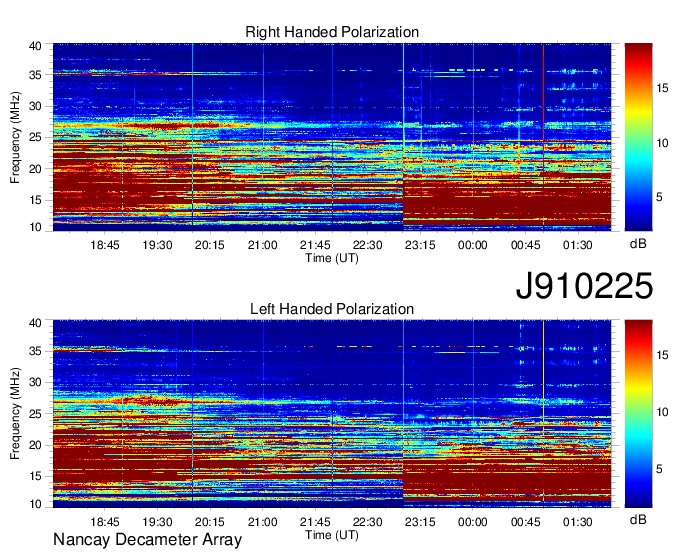This screenshot has height=552, width=680.
Task: Click the 00:00 tick on the Left Handed plot
Action: 473,522
